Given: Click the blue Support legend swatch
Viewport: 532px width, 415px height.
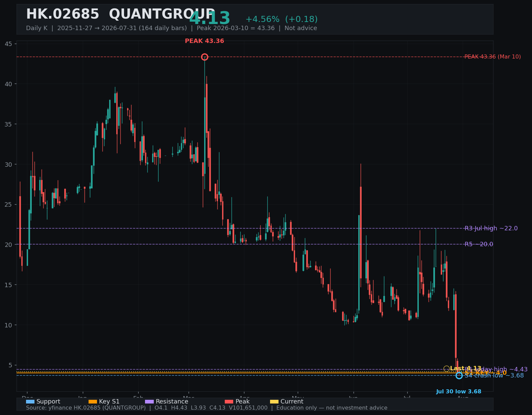Looking at the screenshot, I should click(30, 401).
